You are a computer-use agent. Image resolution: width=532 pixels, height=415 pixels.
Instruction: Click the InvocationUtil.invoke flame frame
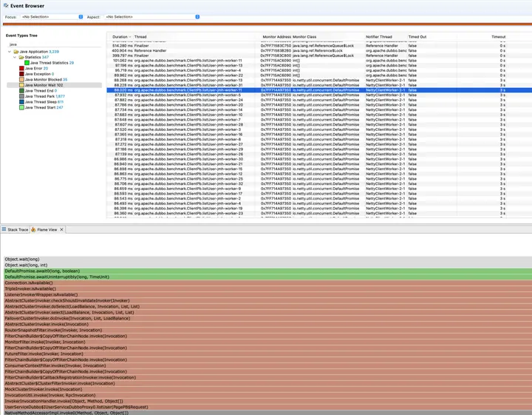pyautogui.click(x=267, y=395)
